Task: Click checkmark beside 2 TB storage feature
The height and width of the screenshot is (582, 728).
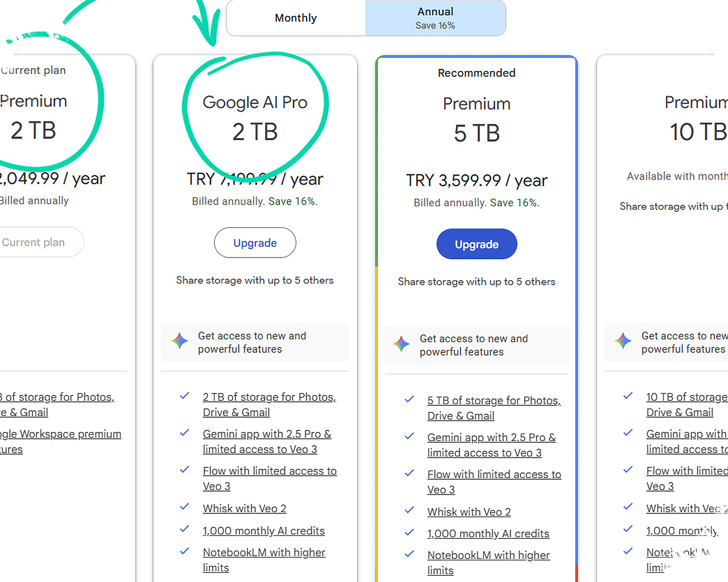Action: pos(184,396)
